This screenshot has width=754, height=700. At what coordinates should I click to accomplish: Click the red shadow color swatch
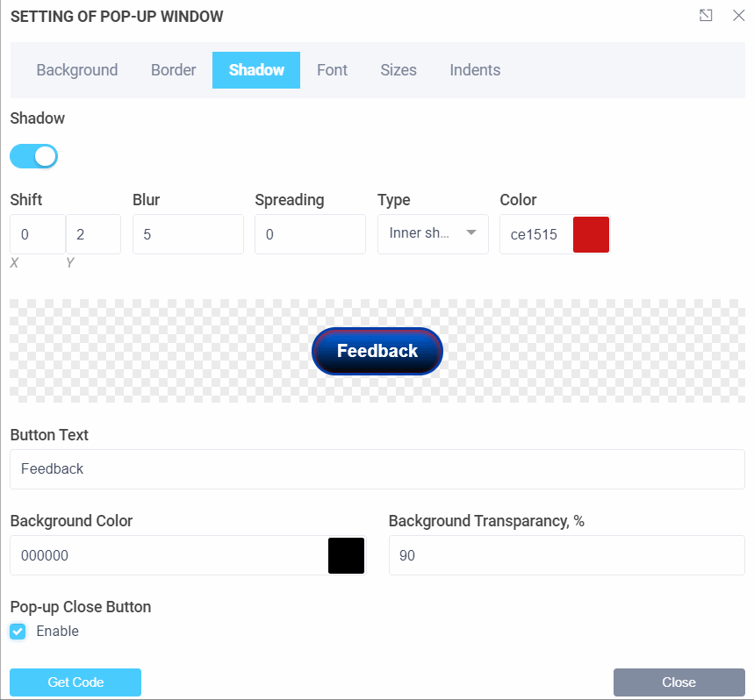point(591,234)
